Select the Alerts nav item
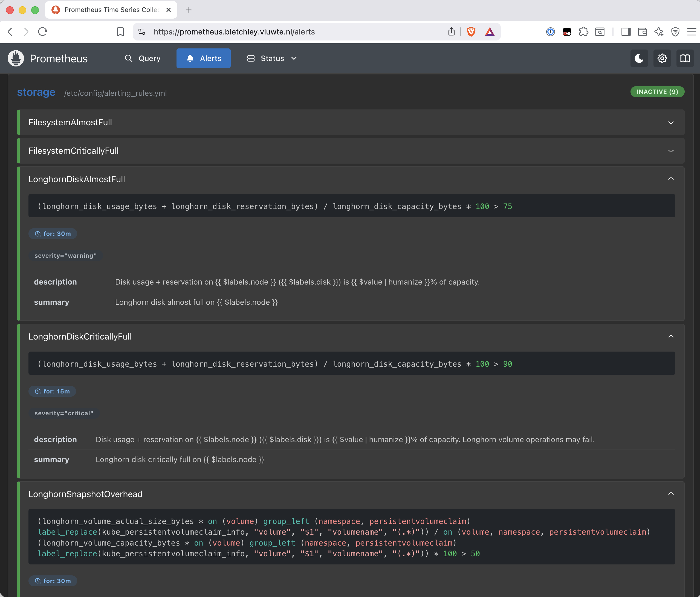 (203, 59)
